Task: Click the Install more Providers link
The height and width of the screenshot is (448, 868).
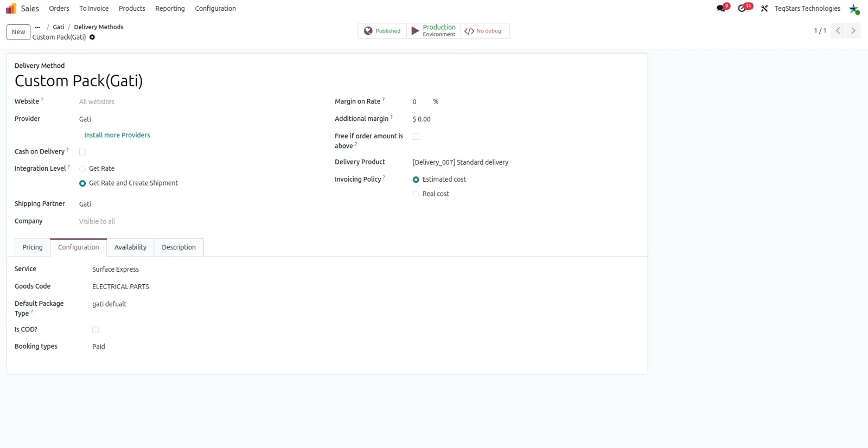Action: (x=117, y=136)
